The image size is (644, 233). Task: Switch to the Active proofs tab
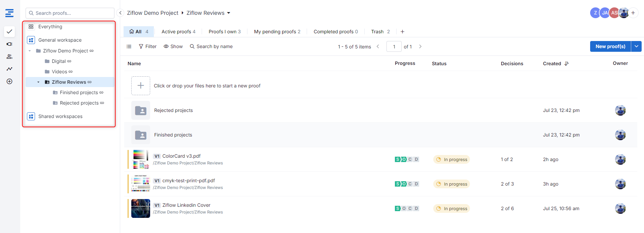coord(178,32)
